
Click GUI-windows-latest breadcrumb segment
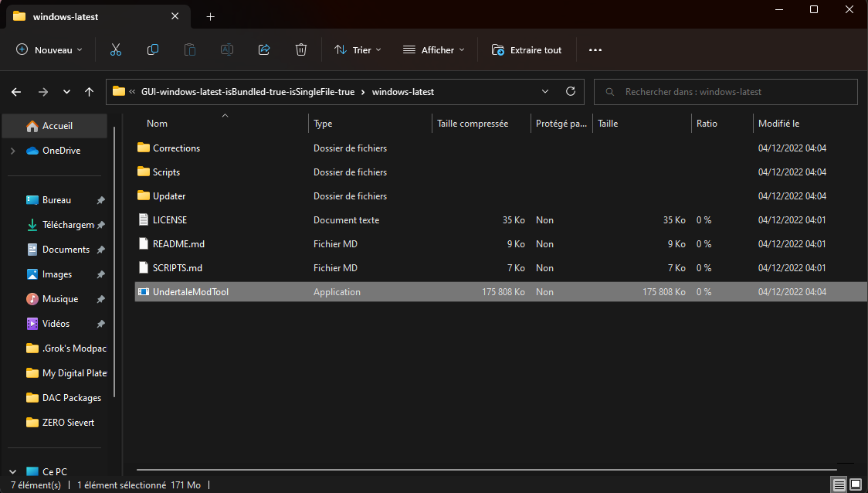click(247, 92)
